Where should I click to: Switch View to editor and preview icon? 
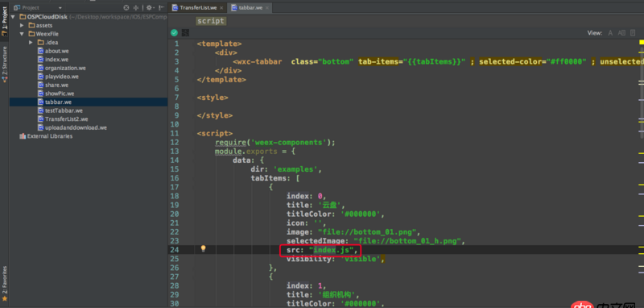tap(621, 33)
